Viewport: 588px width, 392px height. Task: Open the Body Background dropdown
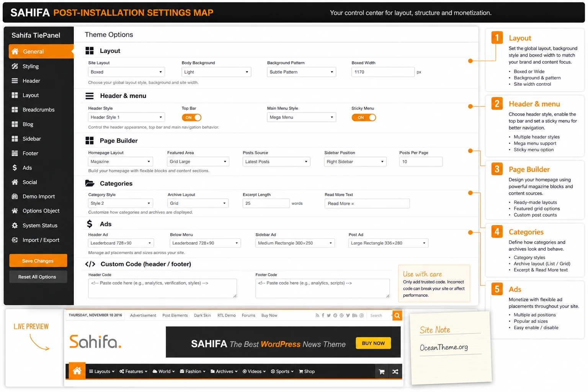pyautogui.click(x=216, y=72)
